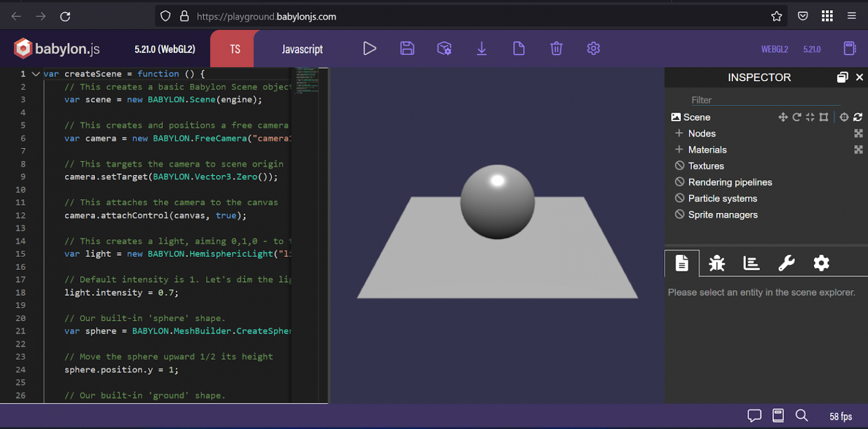Open the Debug tab in the inspector
Screen dimensions: 868x429
coord(717,263)
